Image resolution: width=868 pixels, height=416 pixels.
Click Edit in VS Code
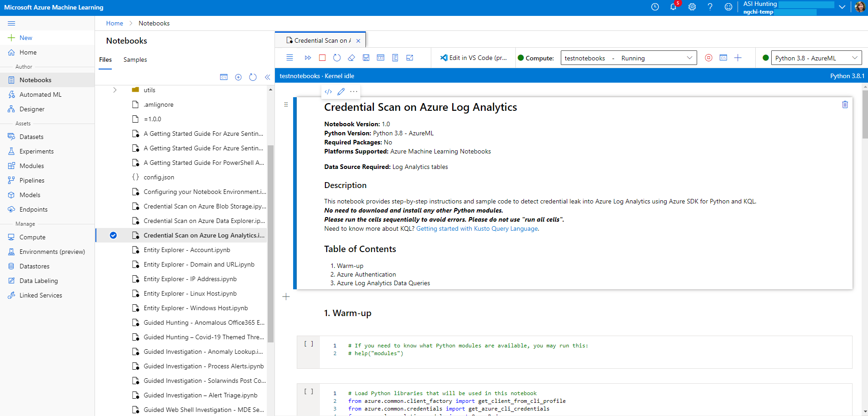coord(473,58)
